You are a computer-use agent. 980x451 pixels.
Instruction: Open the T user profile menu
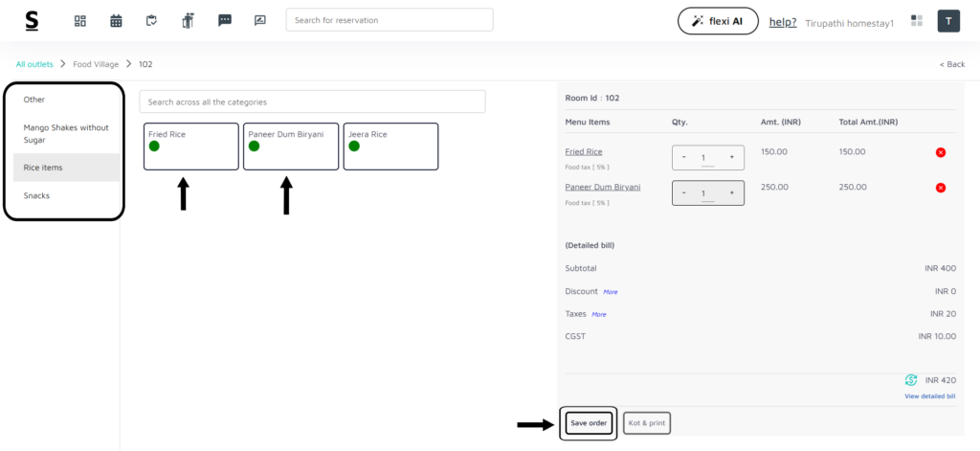(x=947, y=20)
